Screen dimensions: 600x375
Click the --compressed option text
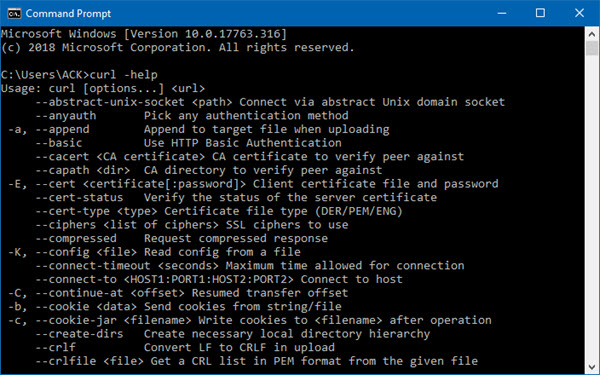click(76, 238)
